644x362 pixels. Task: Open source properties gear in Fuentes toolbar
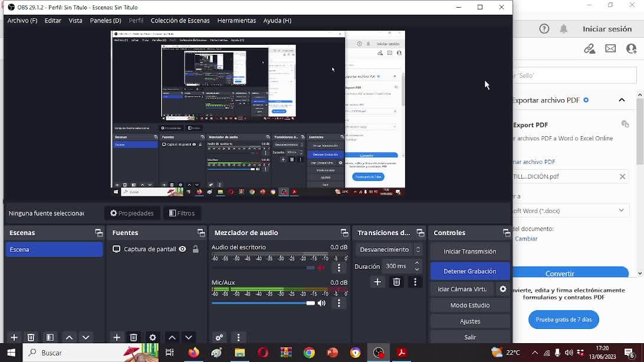[153, 337]
